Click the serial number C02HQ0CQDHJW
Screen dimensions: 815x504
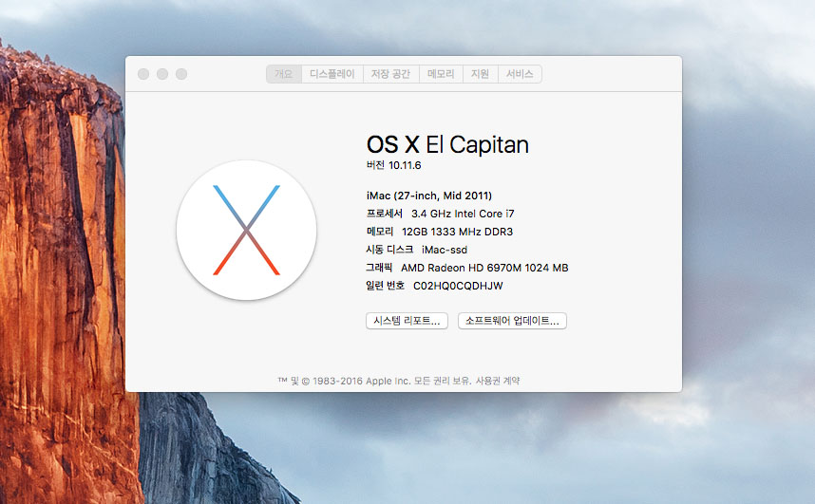[458, 286]
